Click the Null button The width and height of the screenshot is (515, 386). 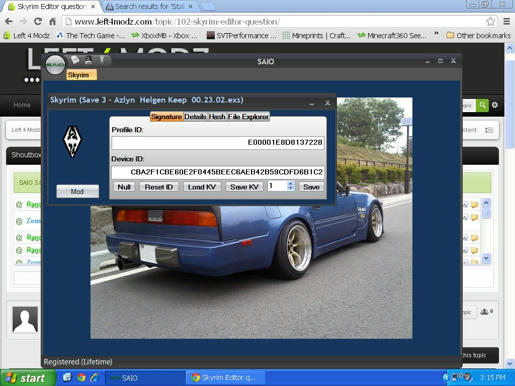tap(124, 187)
